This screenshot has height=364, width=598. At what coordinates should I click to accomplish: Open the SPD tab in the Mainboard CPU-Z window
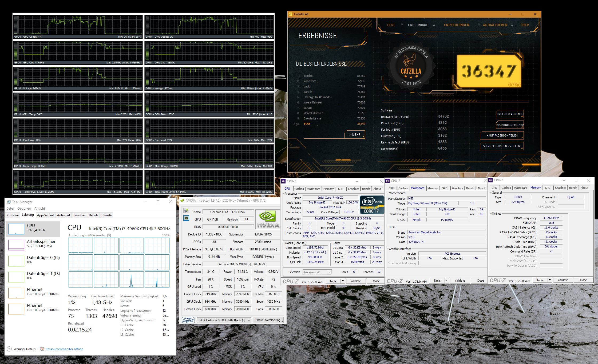[x=445, y=188]
